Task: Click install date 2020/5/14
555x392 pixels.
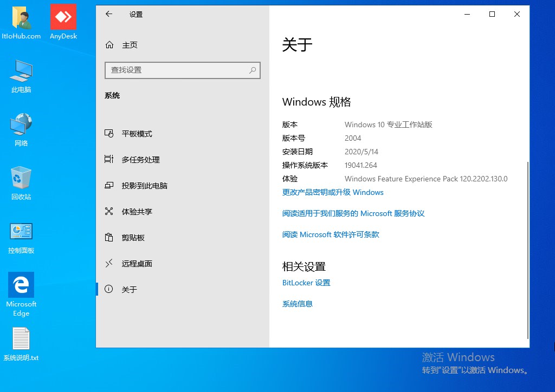Action: coord(362,152)
